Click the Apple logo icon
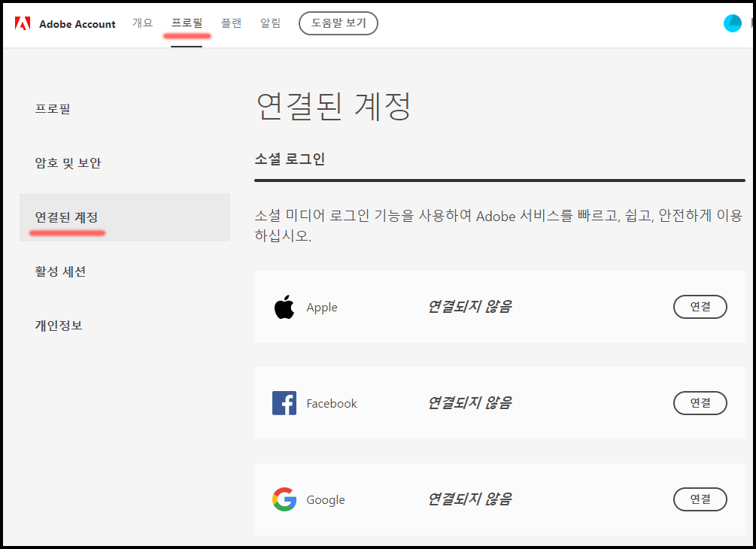The height and width of the screenshot is (549, 756). pyautogui.click(x=284, y=307)
